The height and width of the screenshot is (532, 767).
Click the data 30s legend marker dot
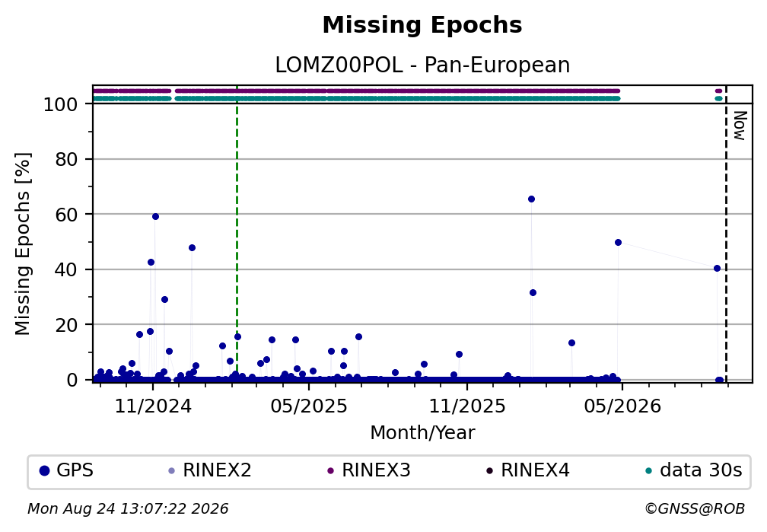click(x=648, y=471)
